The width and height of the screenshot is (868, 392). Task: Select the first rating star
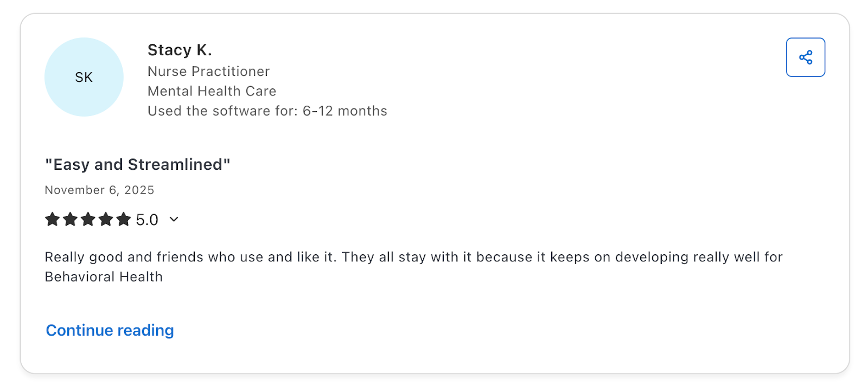pos(52,219)
